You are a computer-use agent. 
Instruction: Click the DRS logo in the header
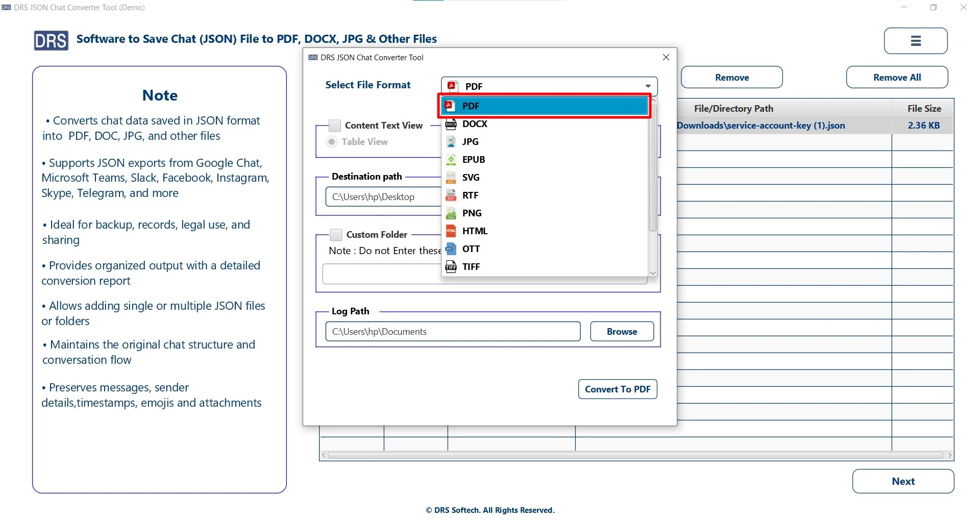pyautogui.click(x=51, y=40)
